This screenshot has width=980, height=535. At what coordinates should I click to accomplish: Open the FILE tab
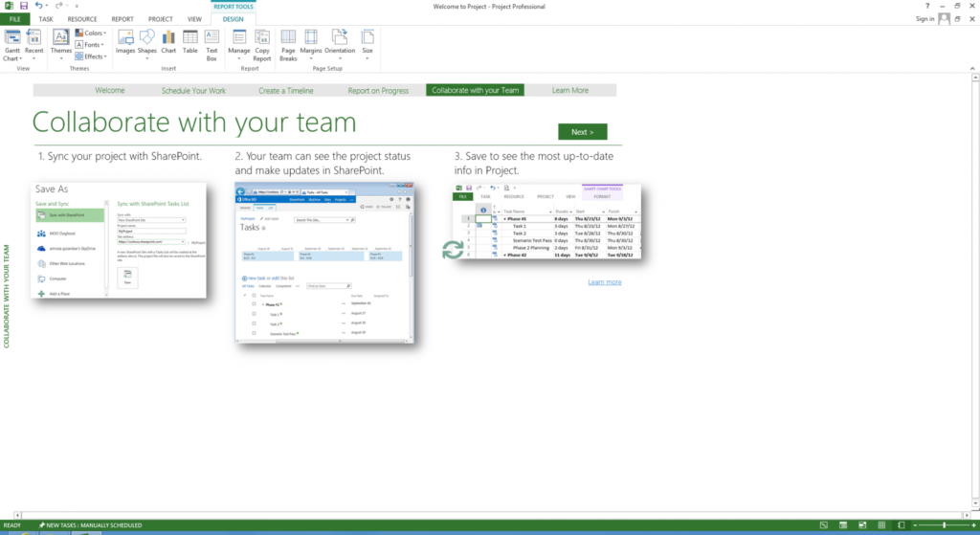14,19
